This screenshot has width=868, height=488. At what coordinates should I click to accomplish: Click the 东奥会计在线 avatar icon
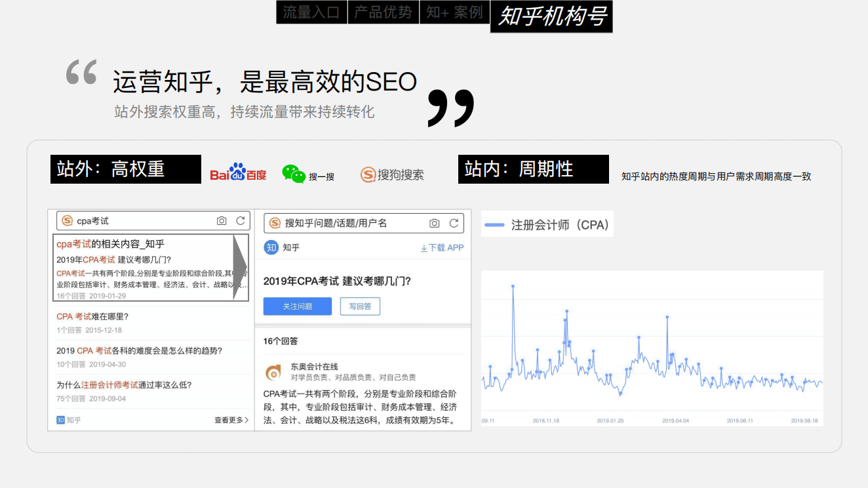click(273, 373)
